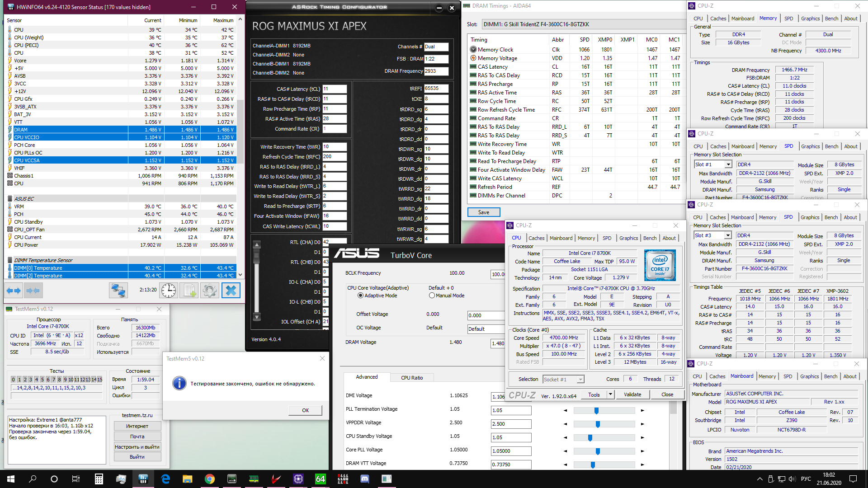The image size is (868, 488).
Task: Select Adaptive Mode radio button
Action: 360,296
